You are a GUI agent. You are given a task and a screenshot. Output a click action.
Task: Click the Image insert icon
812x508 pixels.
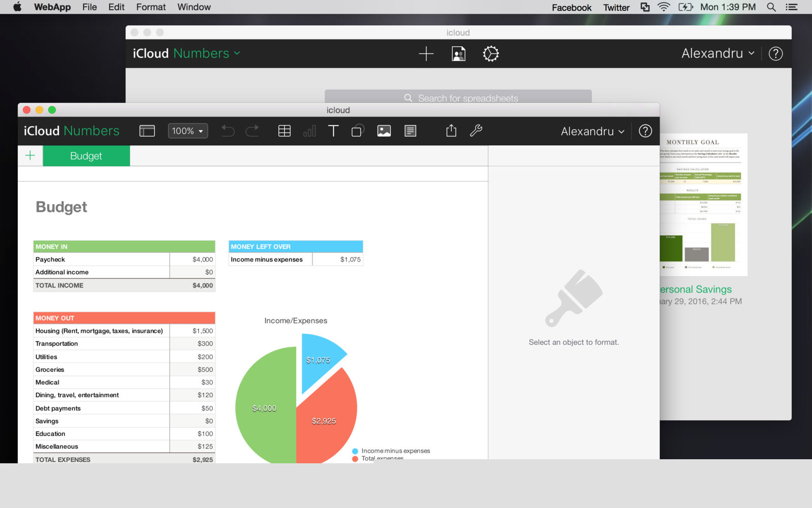click(x=384, y=131)
